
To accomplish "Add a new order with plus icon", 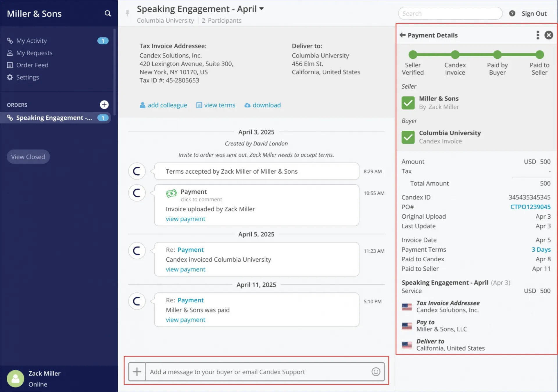I will [104, 105].
